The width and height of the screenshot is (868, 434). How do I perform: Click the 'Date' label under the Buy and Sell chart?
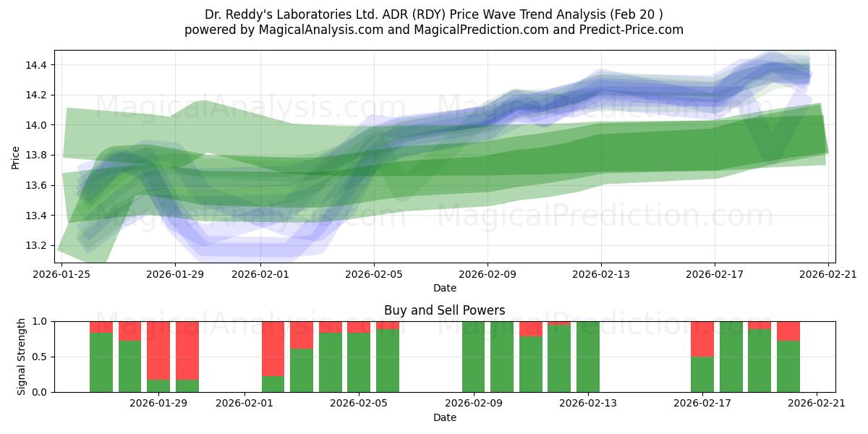445,417
